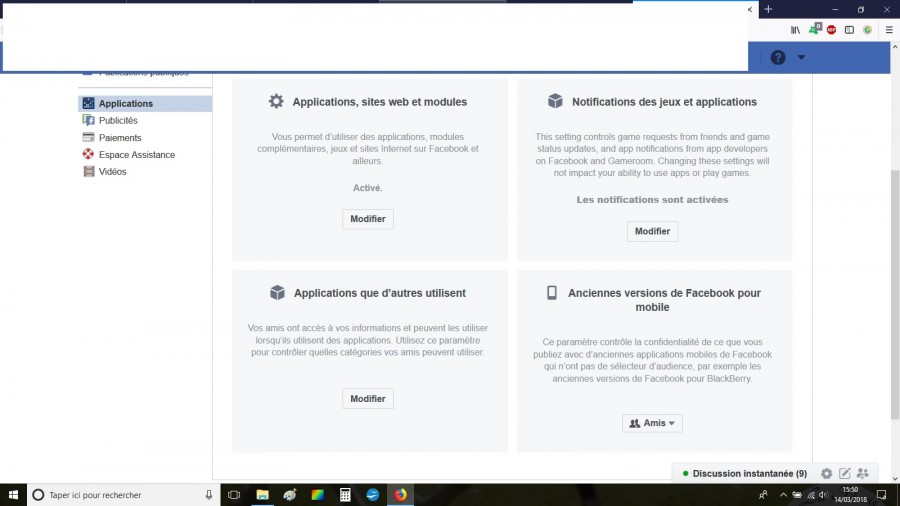Viewport: 900px width, 506px height.
Task: Open Task View in taskbar
Action: [234, 495]
